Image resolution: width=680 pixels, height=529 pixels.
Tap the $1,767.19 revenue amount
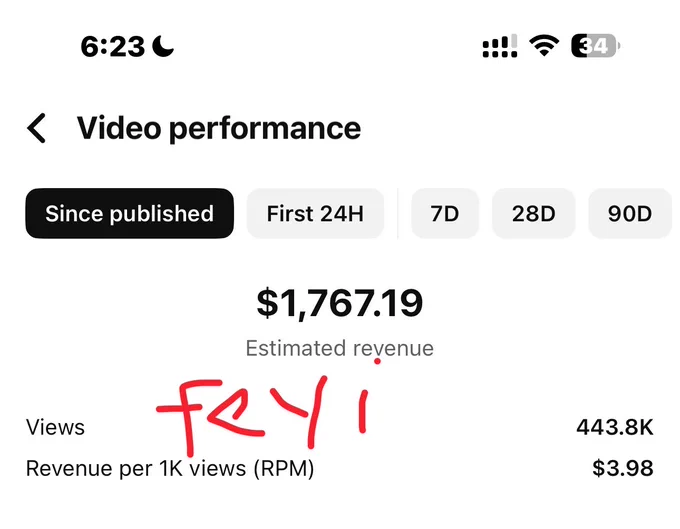[340, 303]
